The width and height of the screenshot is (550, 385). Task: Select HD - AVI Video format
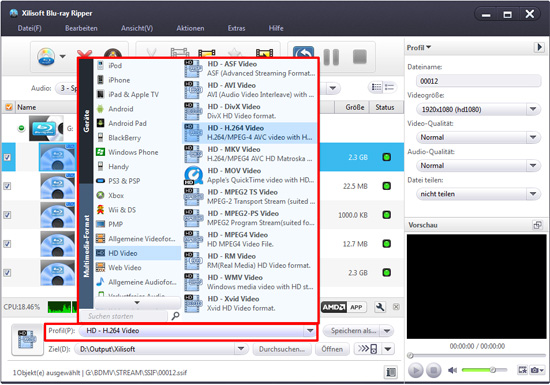point(249,90)
